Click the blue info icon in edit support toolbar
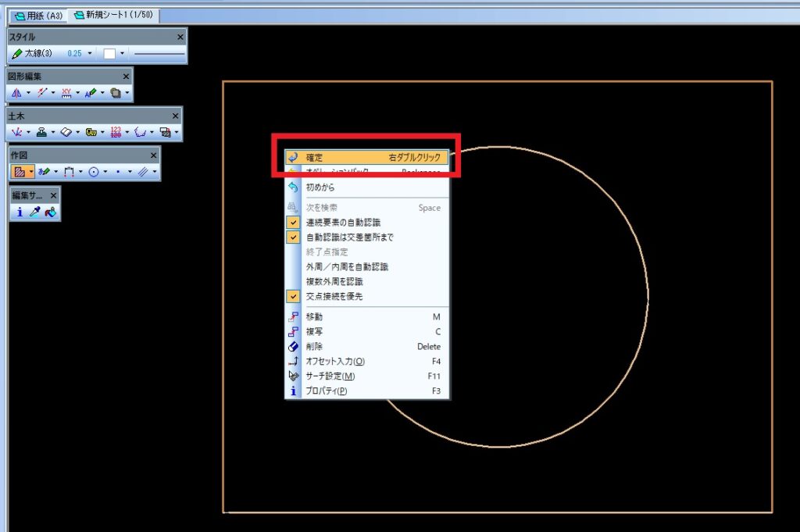 20,212
